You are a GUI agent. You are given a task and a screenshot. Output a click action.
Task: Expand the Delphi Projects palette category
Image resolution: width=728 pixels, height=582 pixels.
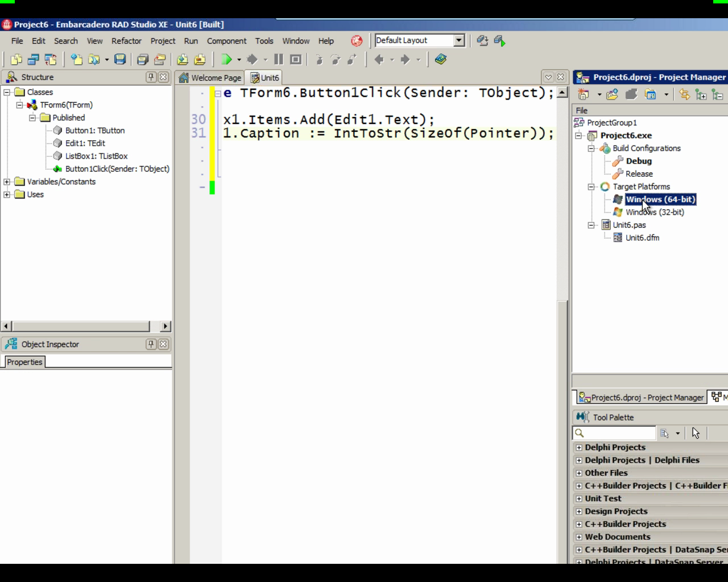click(x=579, y=447)
